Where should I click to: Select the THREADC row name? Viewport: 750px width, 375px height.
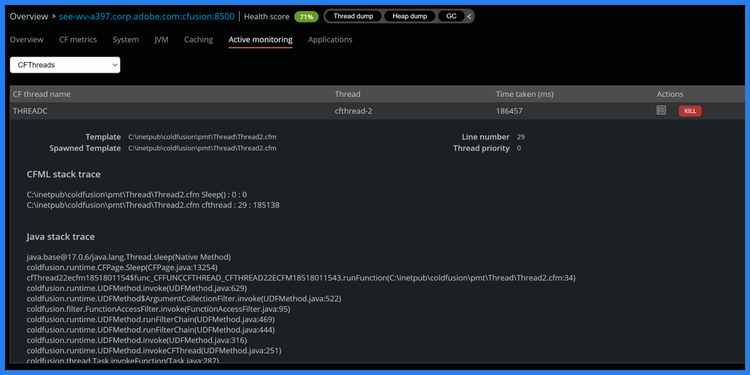point(30,111)
